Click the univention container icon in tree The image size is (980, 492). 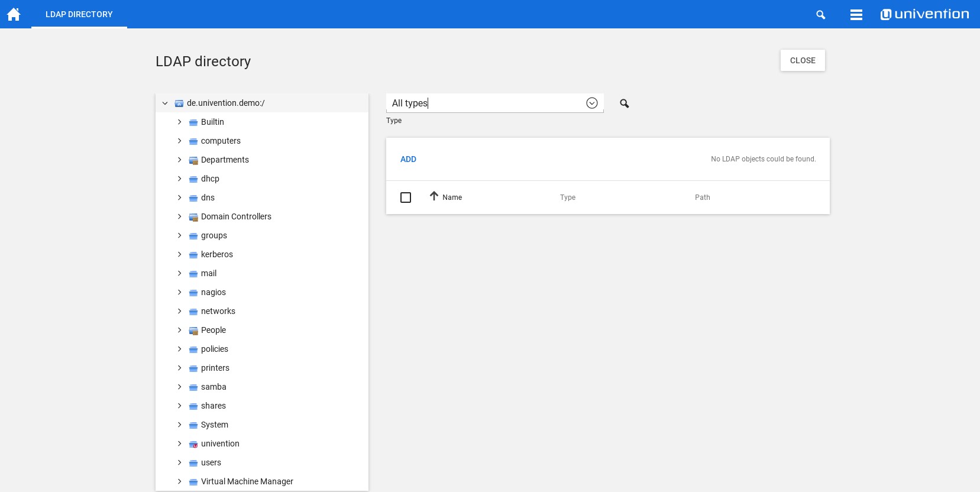(193, 444)
